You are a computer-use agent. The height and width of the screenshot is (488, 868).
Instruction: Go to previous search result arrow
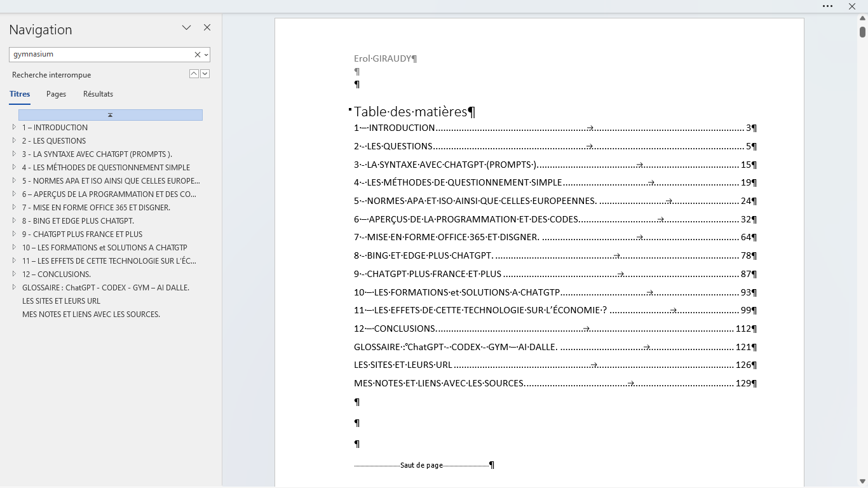click(x=194, y=74)
